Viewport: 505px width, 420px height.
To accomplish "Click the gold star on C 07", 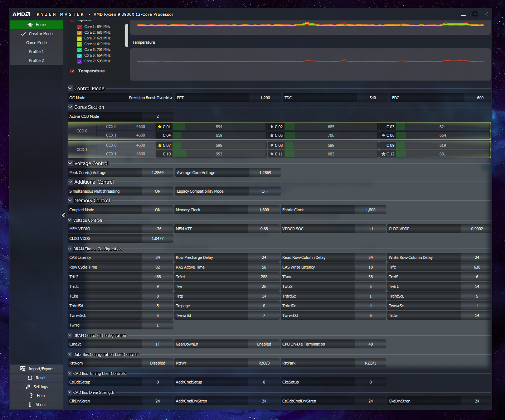I will pos(160,145).
